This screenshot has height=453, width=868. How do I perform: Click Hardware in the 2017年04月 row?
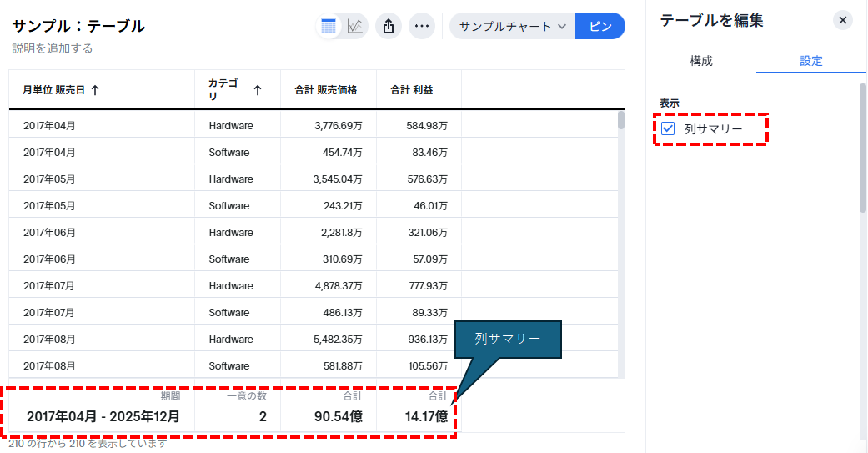pyautogui.click(x=231, y=126)
